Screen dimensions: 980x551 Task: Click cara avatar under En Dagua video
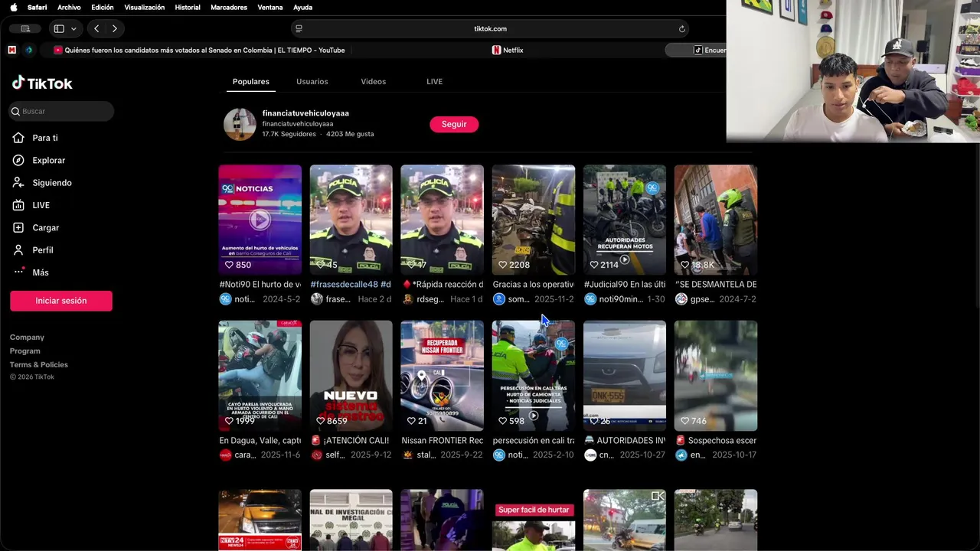225,455
